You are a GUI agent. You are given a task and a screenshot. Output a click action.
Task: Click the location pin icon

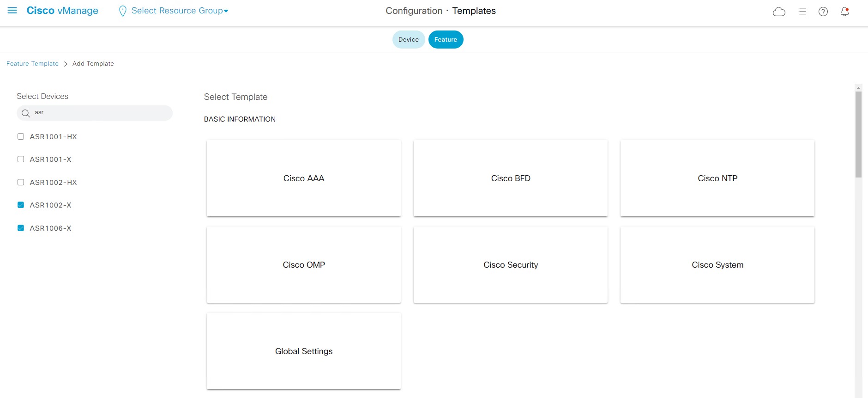(122, 11)
